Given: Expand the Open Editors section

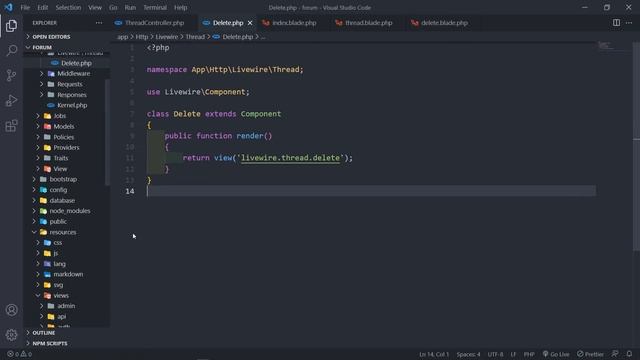Looking at the screenshot, I should [x=51, y=37].
